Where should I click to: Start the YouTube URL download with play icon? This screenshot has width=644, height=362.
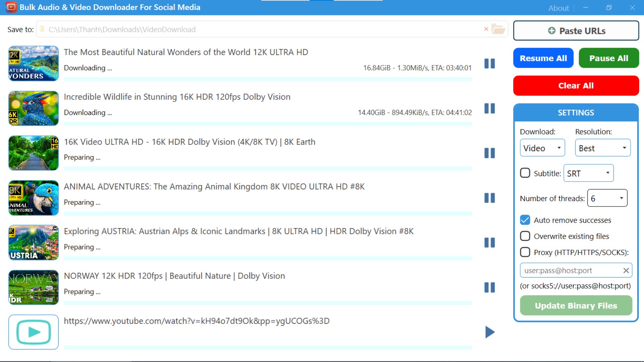(489, 332)
